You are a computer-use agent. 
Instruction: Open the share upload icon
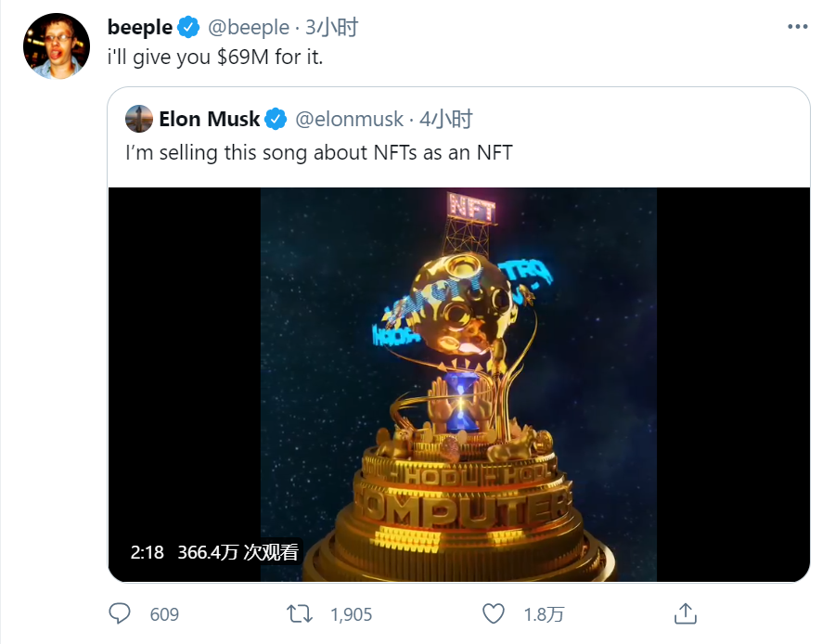[685, 613]
